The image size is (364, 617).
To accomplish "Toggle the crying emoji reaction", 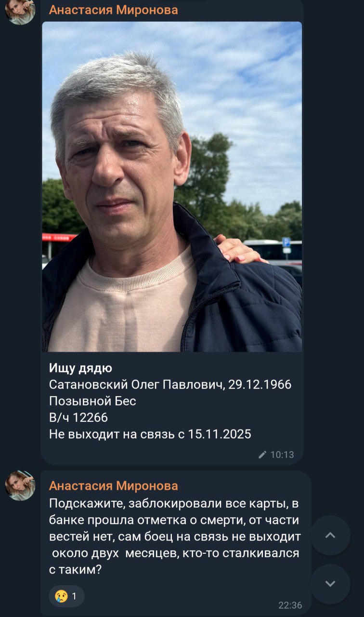I will tap(66, 596).
